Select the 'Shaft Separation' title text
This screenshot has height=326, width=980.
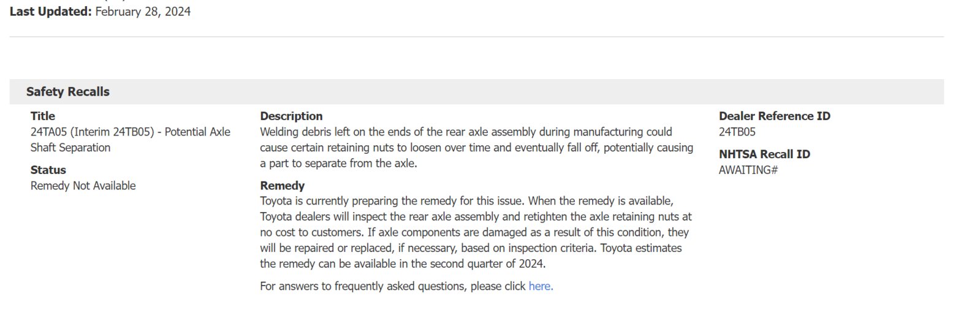pos(70,148)
